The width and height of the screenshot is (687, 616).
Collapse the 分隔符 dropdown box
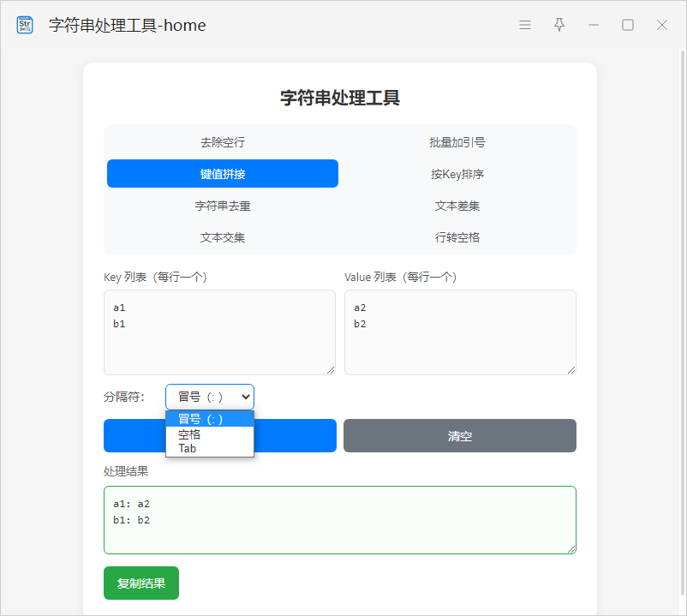[x=210, y=397]
